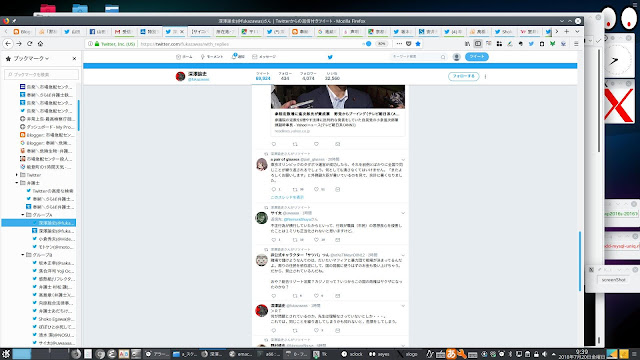Click the Twitter bird logo in page header

pyautogui.click(x=330, y=57)
